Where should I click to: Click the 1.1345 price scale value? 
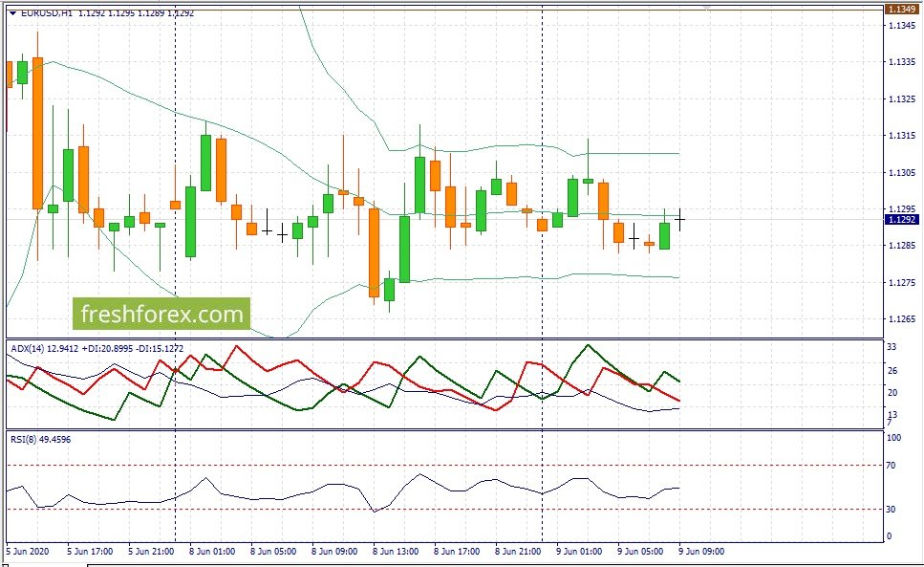(902, 26)
